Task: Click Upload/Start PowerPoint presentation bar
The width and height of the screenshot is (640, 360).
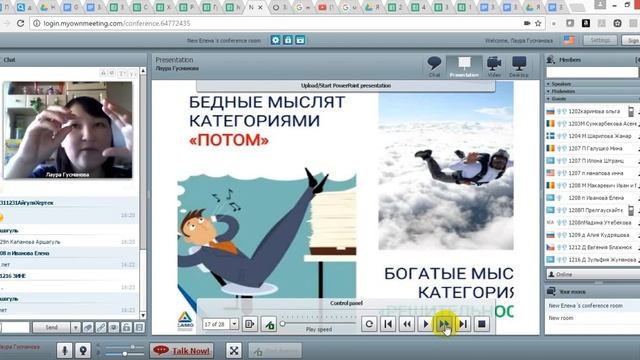Action: pos(346,86)
